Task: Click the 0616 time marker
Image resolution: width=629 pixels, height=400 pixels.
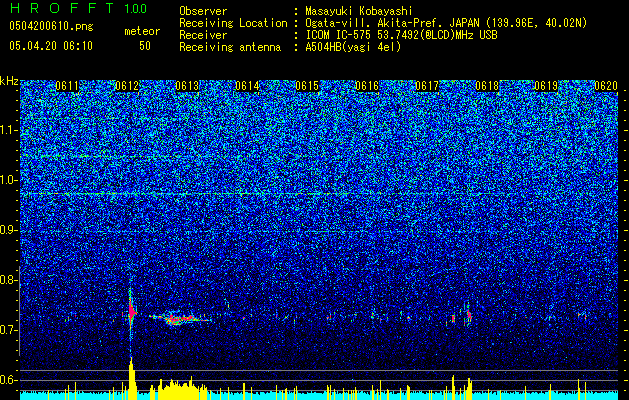Action: 367,86
